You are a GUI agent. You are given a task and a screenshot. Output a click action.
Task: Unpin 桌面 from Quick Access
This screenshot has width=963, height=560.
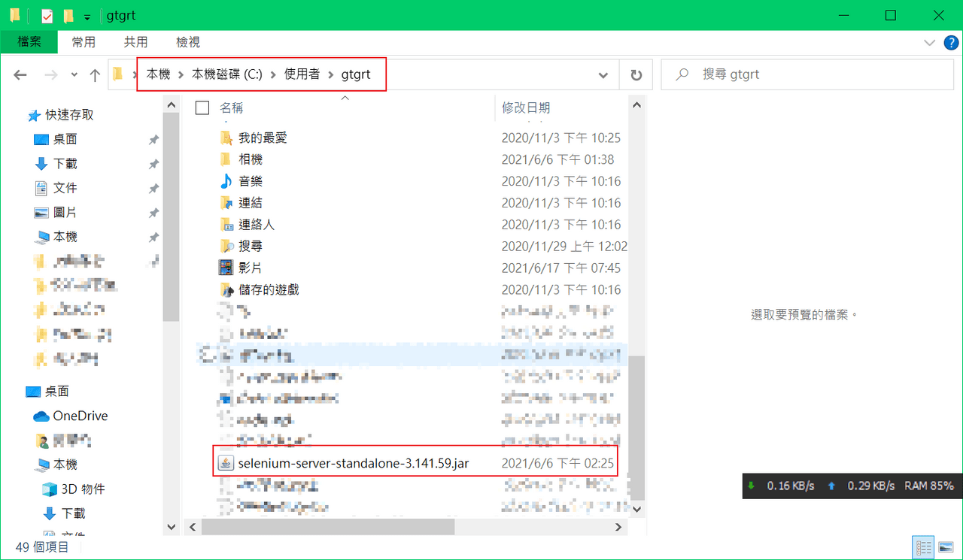coord(153,138)
